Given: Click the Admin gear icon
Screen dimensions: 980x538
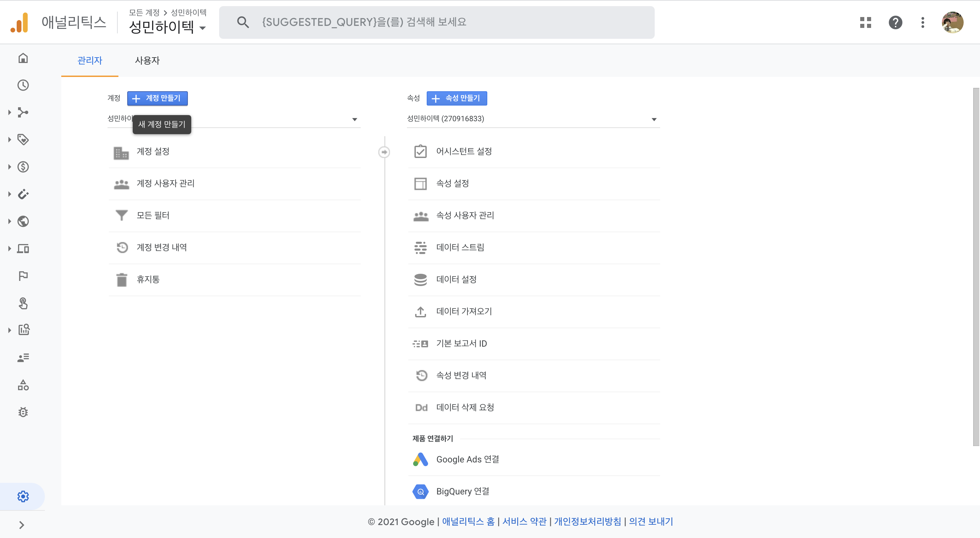Looking at the screenshot, I should [23, 496].
